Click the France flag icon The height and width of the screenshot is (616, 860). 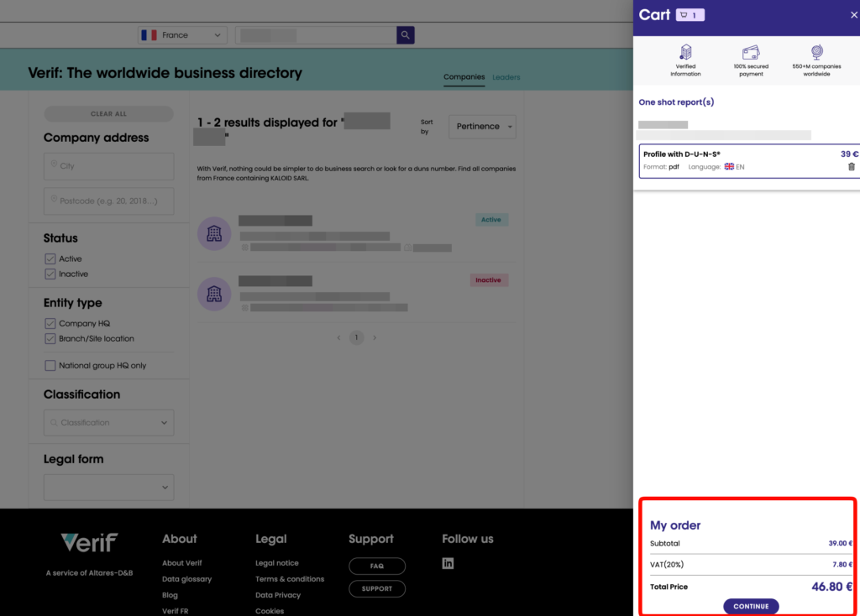149,35
